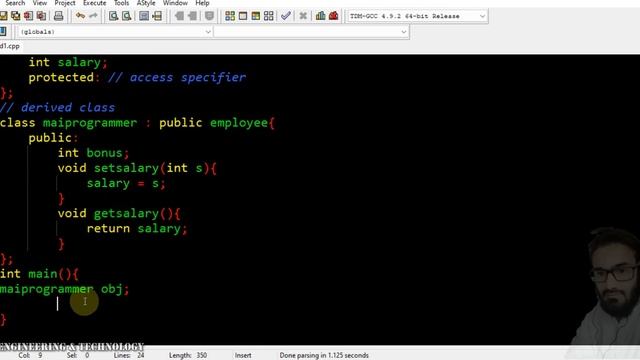Click the '// access specifier' comment
This screenshot has height=360, width=640.
[x=177, y=78]
